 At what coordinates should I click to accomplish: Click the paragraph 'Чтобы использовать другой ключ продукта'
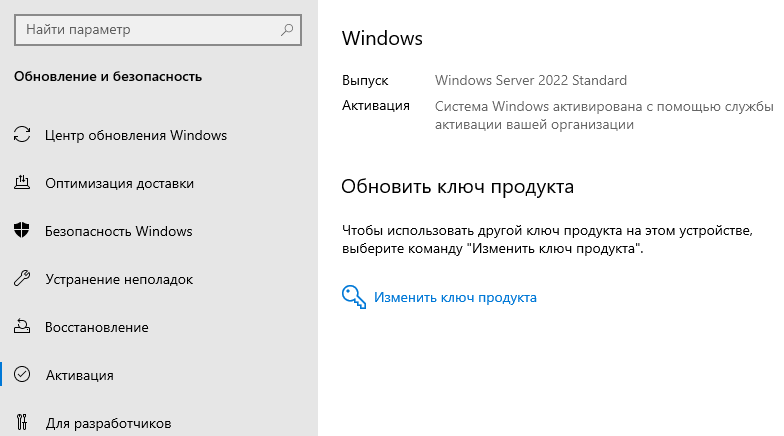coord(547,240)
